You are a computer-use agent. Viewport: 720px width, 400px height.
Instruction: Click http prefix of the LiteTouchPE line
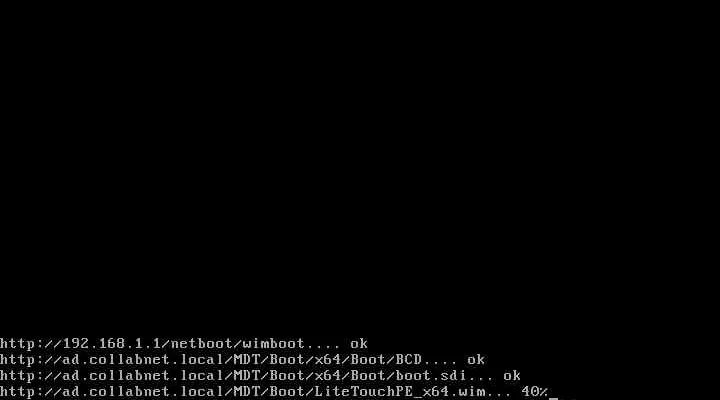[x=17, y=392]
